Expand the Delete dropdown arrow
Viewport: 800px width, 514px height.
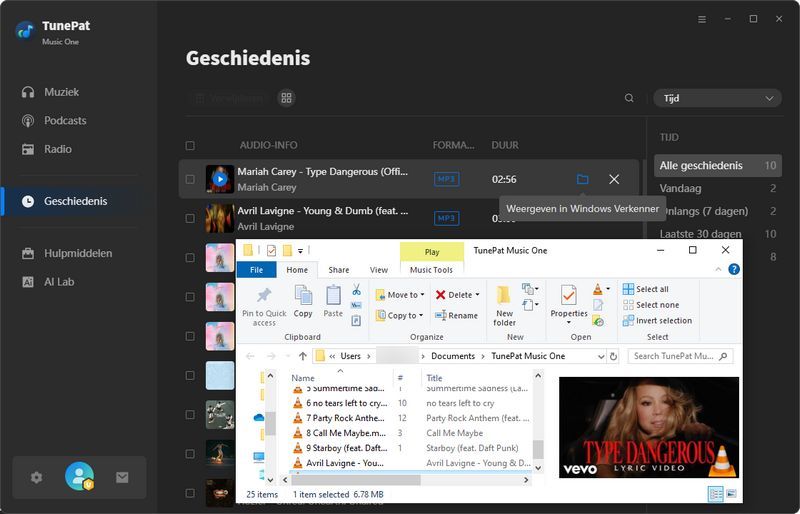click(x=477, y=295)
